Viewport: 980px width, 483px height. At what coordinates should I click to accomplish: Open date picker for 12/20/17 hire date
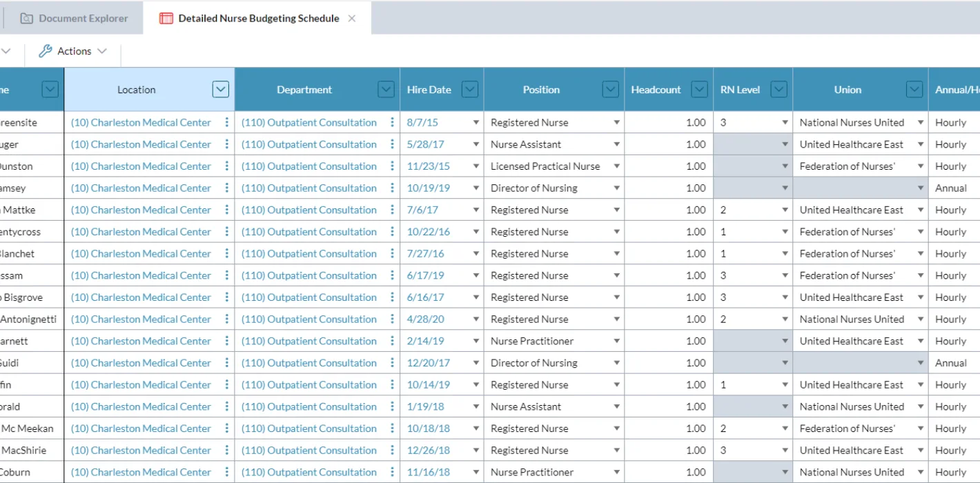pyautogui.click(x=476, y=364)
